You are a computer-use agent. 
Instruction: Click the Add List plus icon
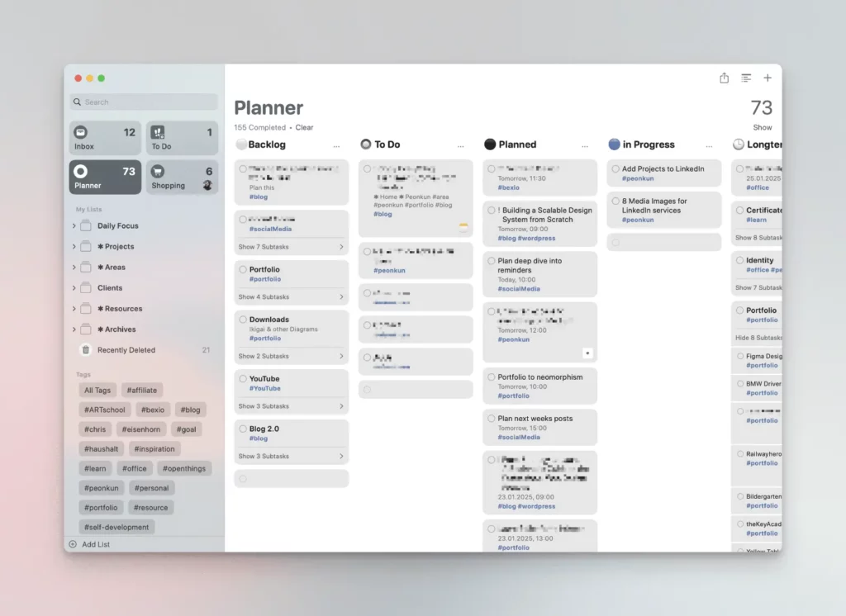tap(73, 544)
